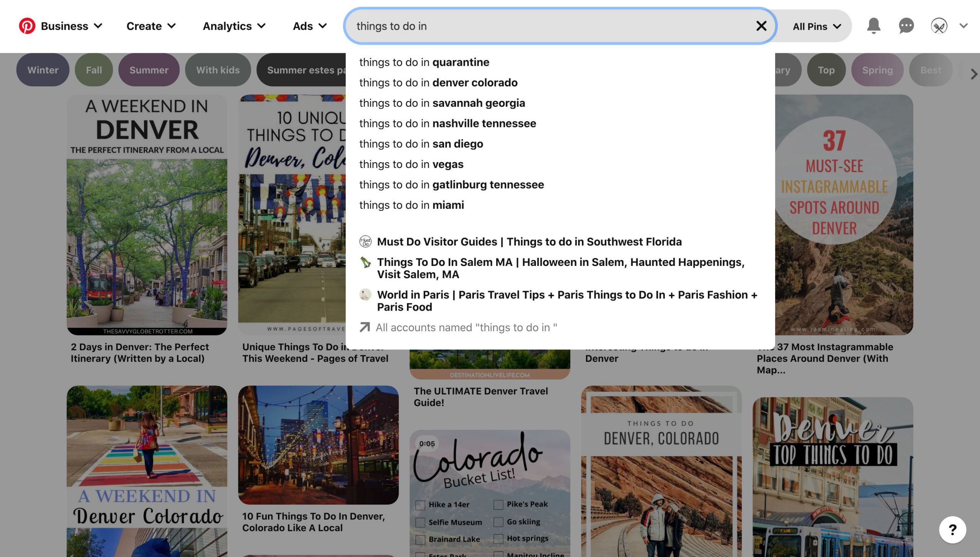Open messages speech bubble icon
This screenshot has width=980, height=557.
906,26
